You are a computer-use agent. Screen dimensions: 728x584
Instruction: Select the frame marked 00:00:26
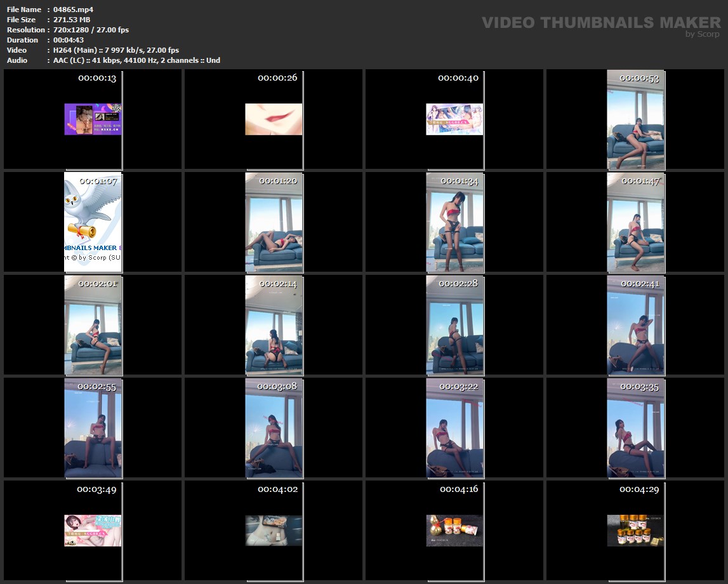tap(274, 119)
